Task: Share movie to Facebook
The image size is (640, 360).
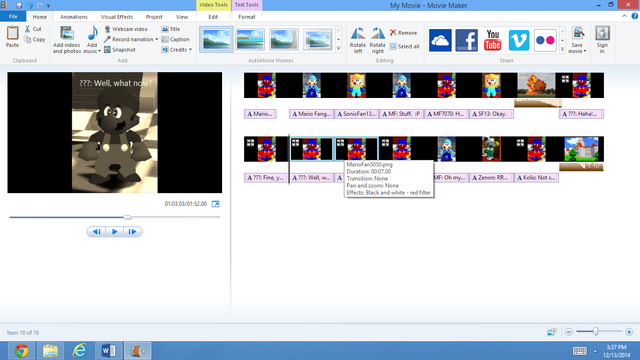Action: point(467,40)
